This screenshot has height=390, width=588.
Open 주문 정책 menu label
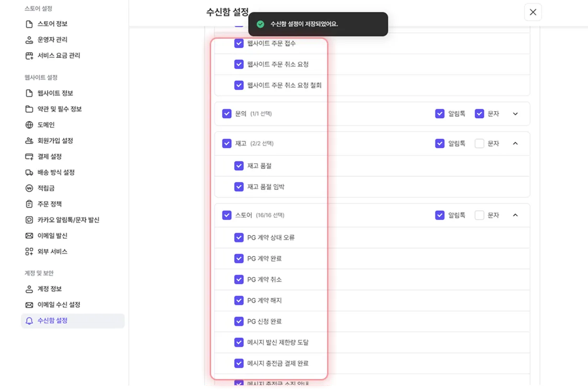coord(50,204)
